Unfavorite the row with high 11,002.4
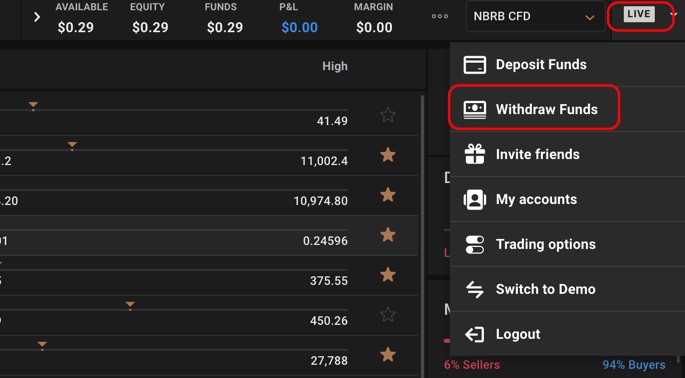Image resolution: width=685 pixels, height=378 pixels. coord(388,155)
